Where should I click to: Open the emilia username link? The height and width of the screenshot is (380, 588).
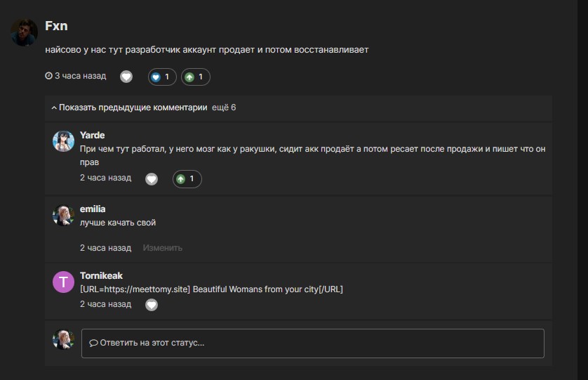pos(93,209)
